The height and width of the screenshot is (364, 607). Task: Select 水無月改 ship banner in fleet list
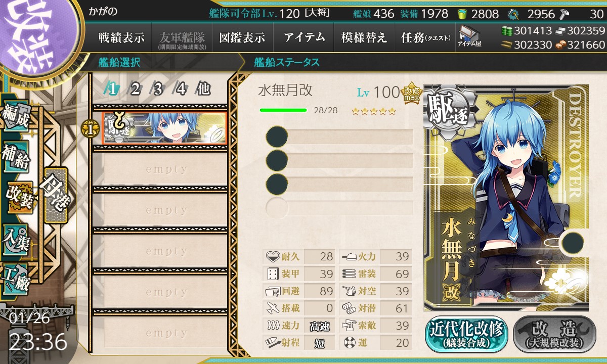[x=165, y=128]
